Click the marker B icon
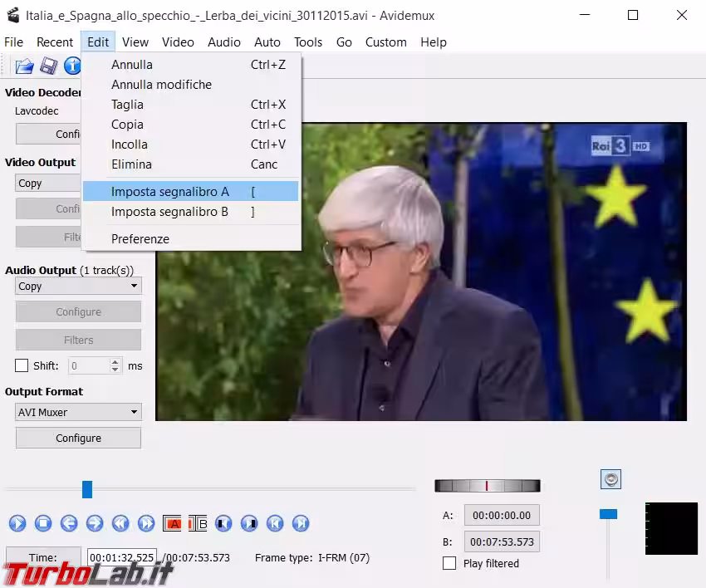Image resolution: width=706 pixels, height=588 pixels. 198,523
